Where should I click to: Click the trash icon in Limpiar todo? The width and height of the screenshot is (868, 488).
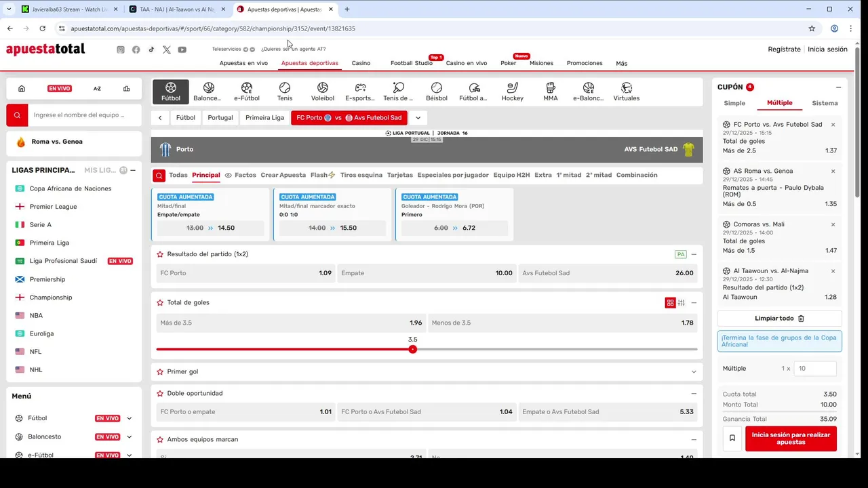tap(801, 319)
